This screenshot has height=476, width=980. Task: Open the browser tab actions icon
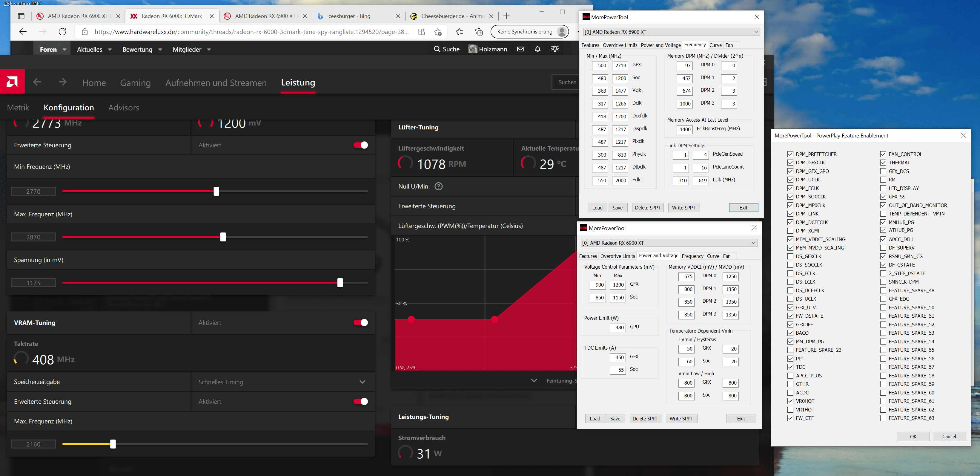pyautogui.click(x=21, y=16)
